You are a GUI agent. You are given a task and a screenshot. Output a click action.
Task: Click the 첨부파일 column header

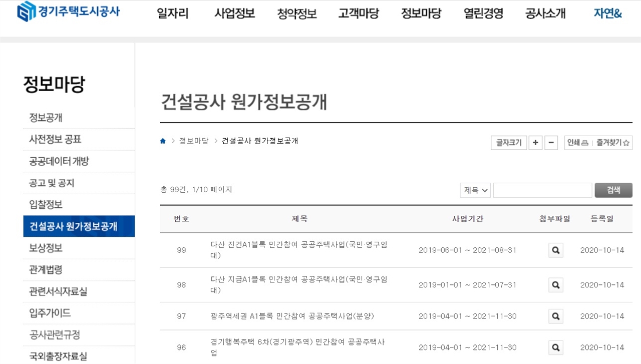point(555,219)
